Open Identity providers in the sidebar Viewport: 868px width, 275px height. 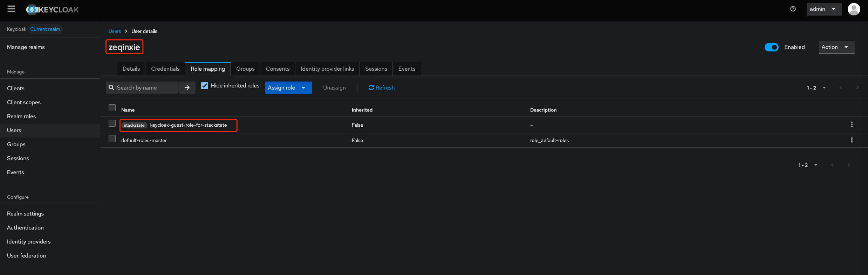29,241
